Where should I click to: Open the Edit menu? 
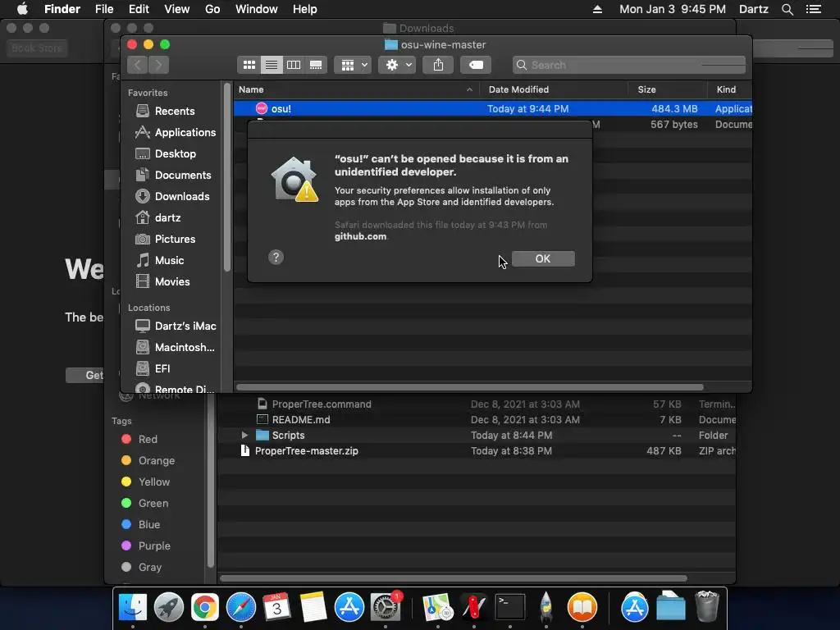click(x=139, y=9)
